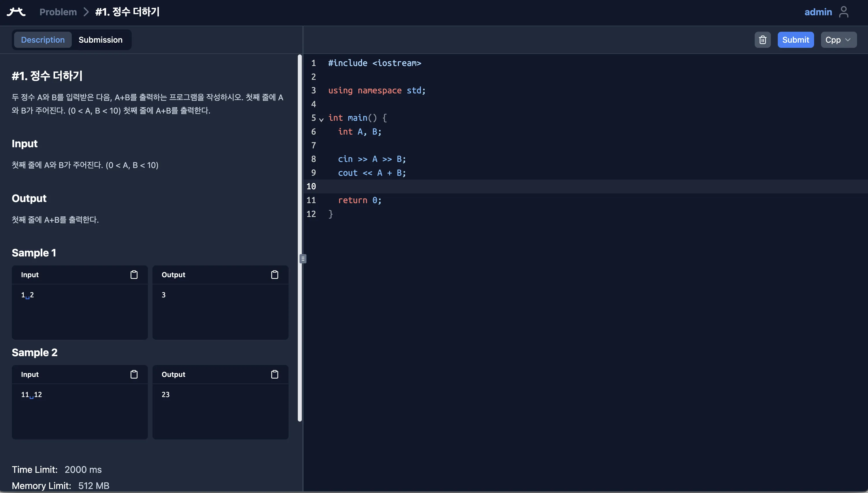Click line number 12 in gutter
Image resolution: width=868 pixels, height=493 pixels.
coord(311,214)
